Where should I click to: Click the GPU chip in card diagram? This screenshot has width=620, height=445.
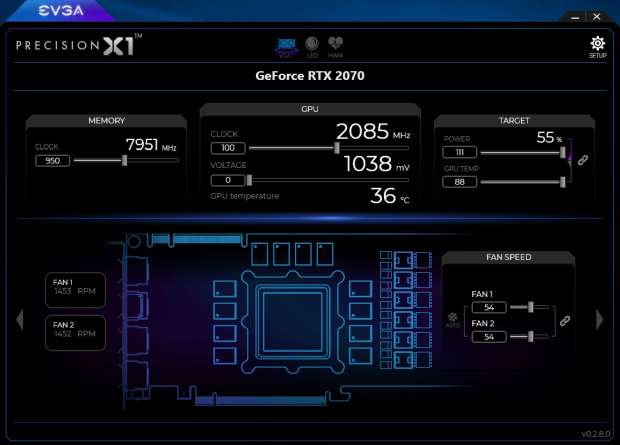click(x=293, y=322)
